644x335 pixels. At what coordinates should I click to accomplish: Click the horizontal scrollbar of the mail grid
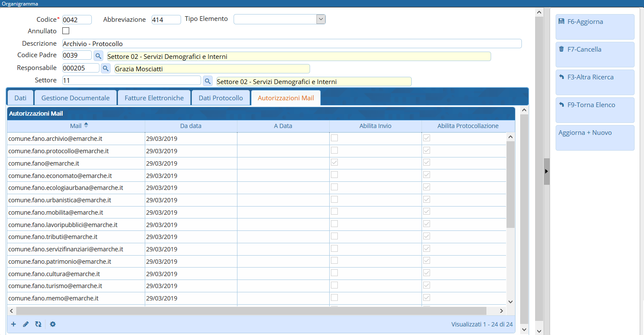251,311
